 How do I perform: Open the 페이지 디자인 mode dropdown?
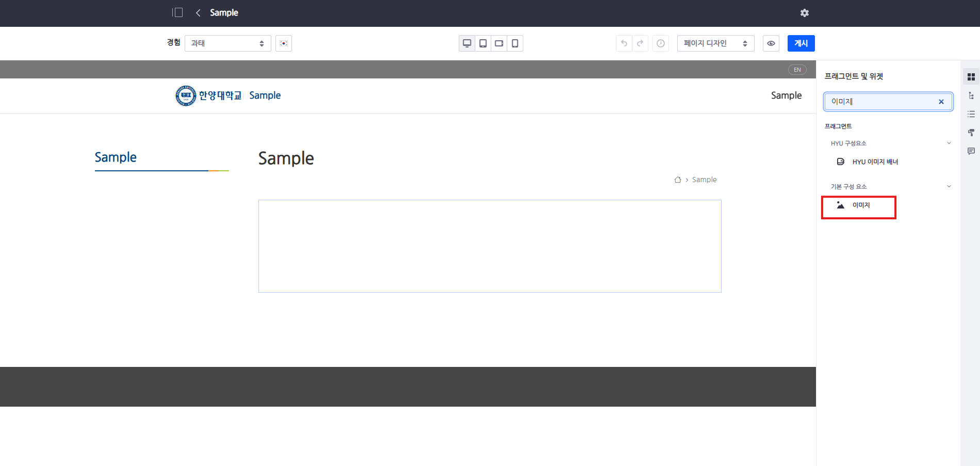(x=715, y=43)
